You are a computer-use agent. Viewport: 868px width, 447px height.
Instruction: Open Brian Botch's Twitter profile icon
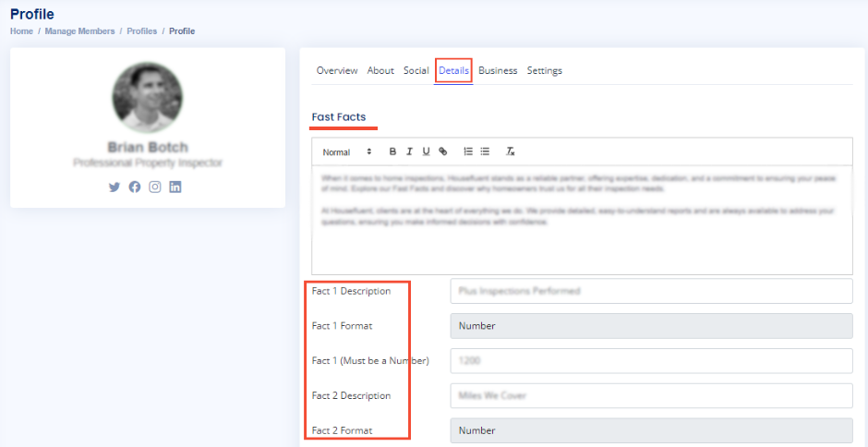(x=115, y=187)
